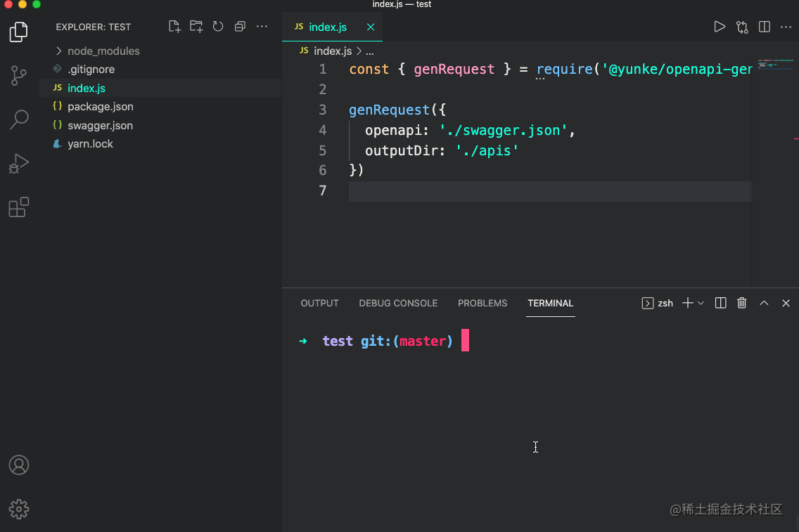This screenshot has height=532, width=799.
Task: Open the Manage gear menu
Action: coord(19,509)
